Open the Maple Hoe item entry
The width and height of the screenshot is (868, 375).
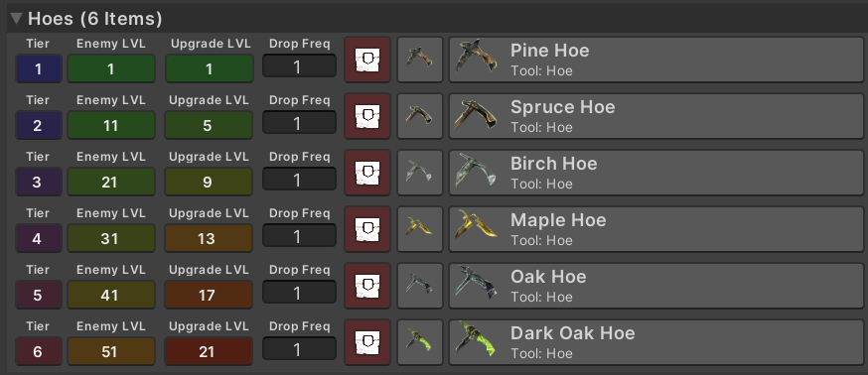point(656,229)
